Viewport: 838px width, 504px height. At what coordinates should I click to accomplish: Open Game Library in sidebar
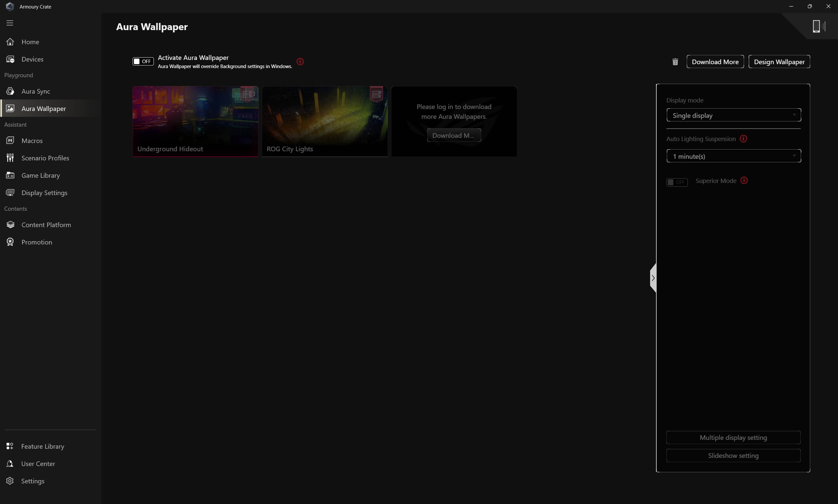[x=40, y=175]
